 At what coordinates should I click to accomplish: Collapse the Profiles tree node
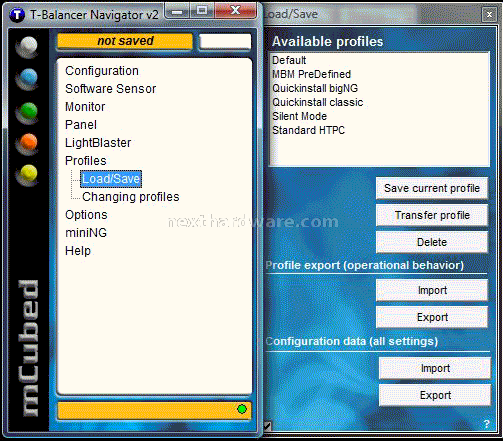point(86,161)
